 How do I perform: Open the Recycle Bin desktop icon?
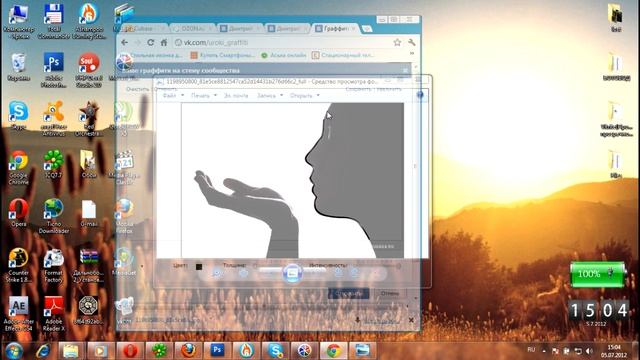tap(18, 67)
